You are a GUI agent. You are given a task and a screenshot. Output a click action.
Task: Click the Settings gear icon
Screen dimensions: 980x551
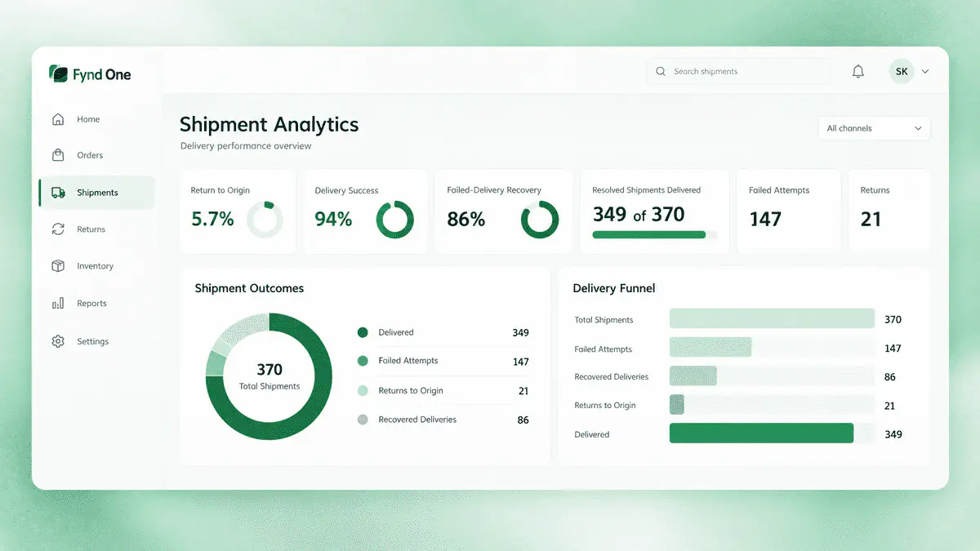coord(58,341)
